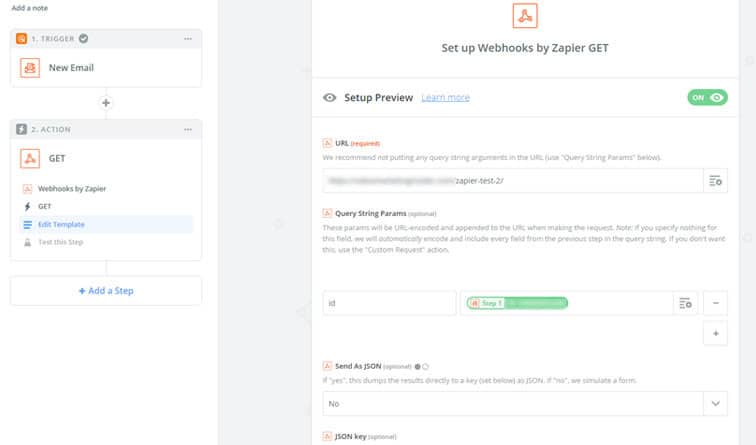Click the URL input field
Viewport: 756px width, 445px height.
pyautogui.click(x=510, y=180)
